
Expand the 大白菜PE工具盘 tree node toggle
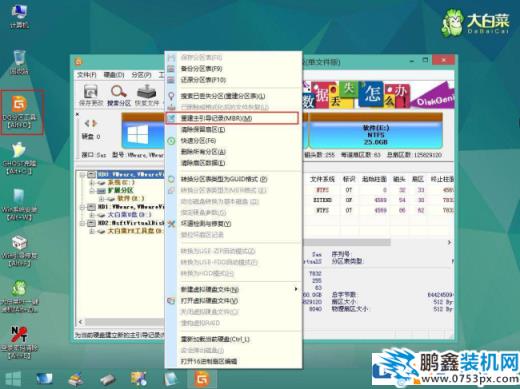92,231
